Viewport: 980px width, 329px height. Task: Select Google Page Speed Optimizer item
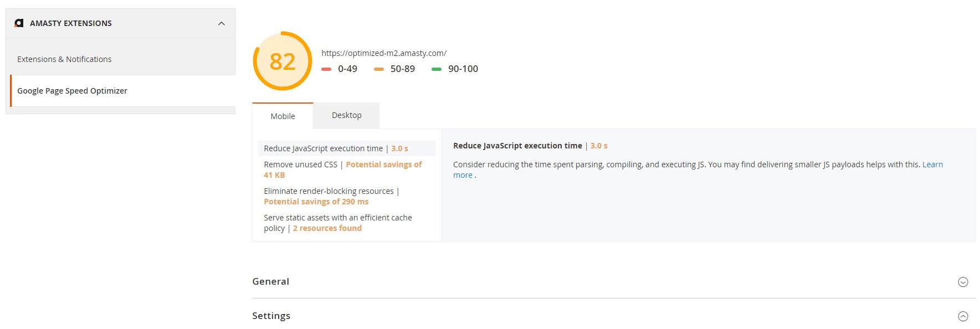72,91
